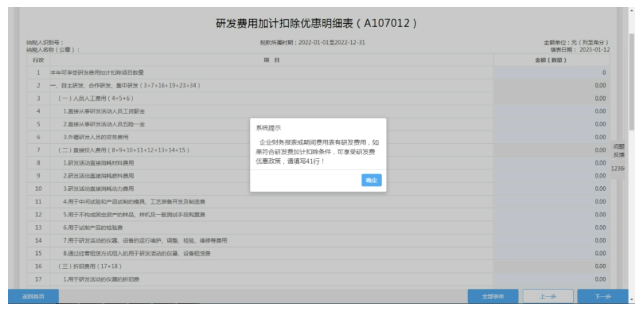The width and height of the screenshot is (644, 309).
Task: Click the vertical scrollbar thumb
Action: pyautogui.click(x=632, y=82)
